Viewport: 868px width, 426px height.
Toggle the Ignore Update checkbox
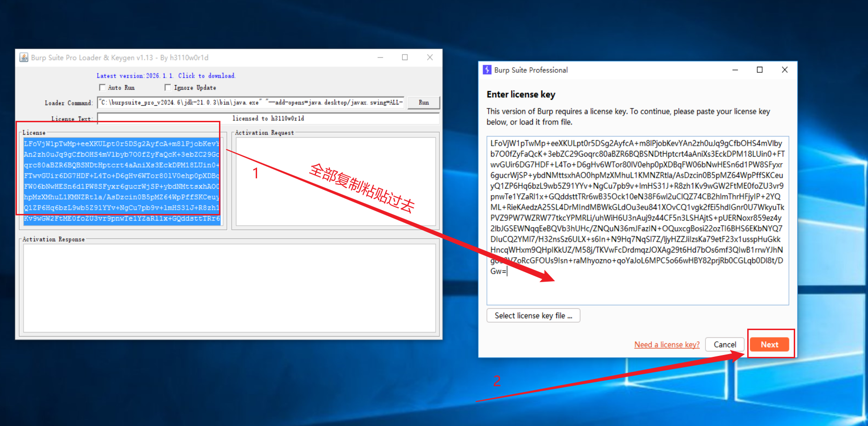(168, 87)
